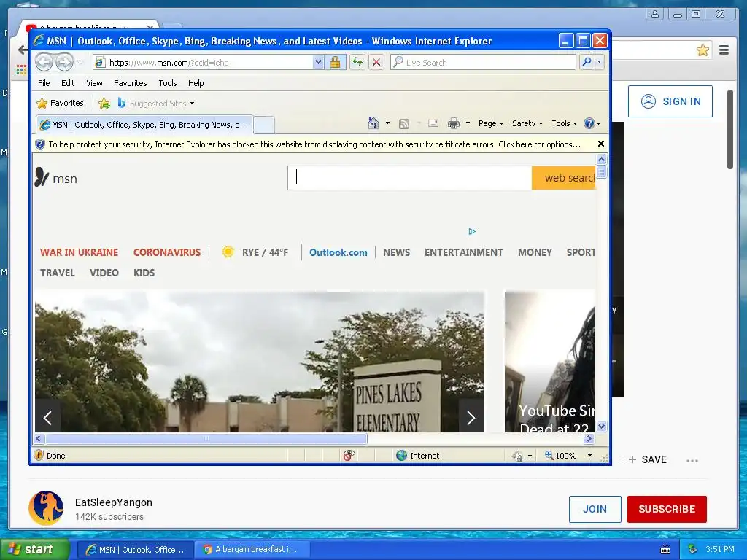Open the Chrome hamburger menu

[x=724, y=50]
